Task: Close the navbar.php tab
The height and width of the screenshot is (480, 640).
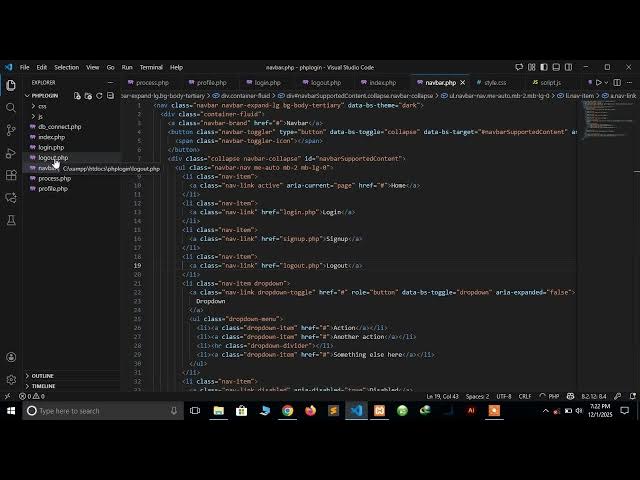Action: point(462,82)
